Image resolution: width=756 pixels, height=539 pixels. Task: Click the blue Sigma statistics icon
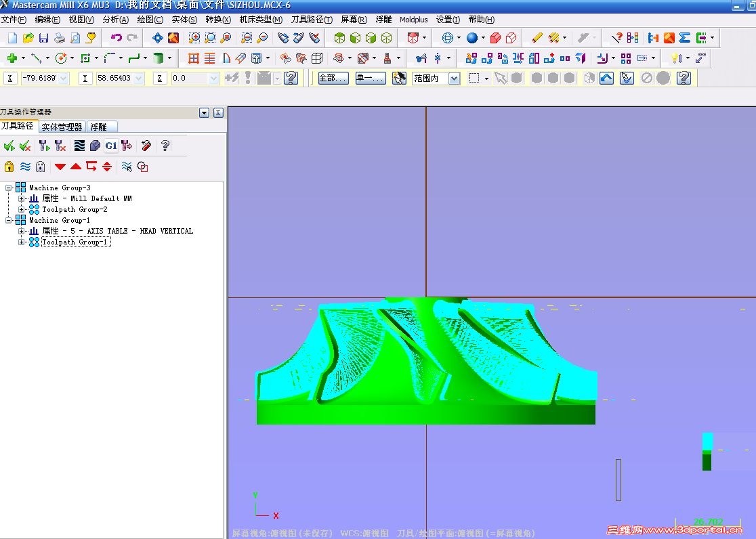tap(685, 38)
